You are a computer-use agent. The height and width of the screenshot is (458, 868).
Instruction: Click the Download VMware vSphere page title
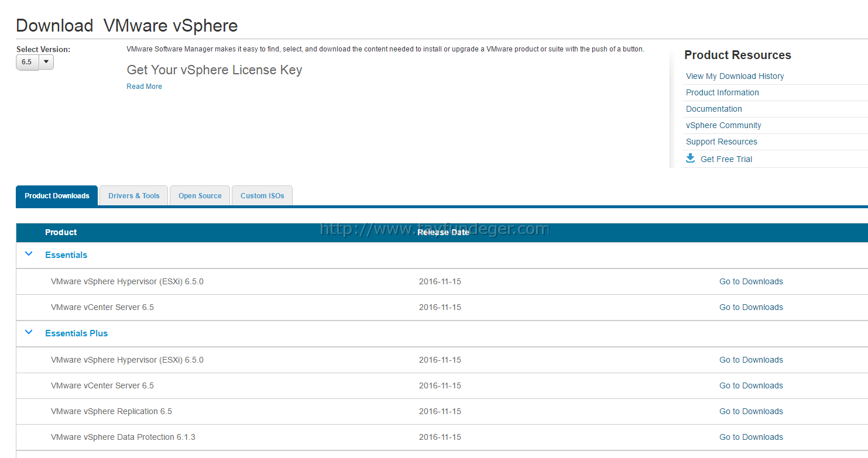click(127, 26)
